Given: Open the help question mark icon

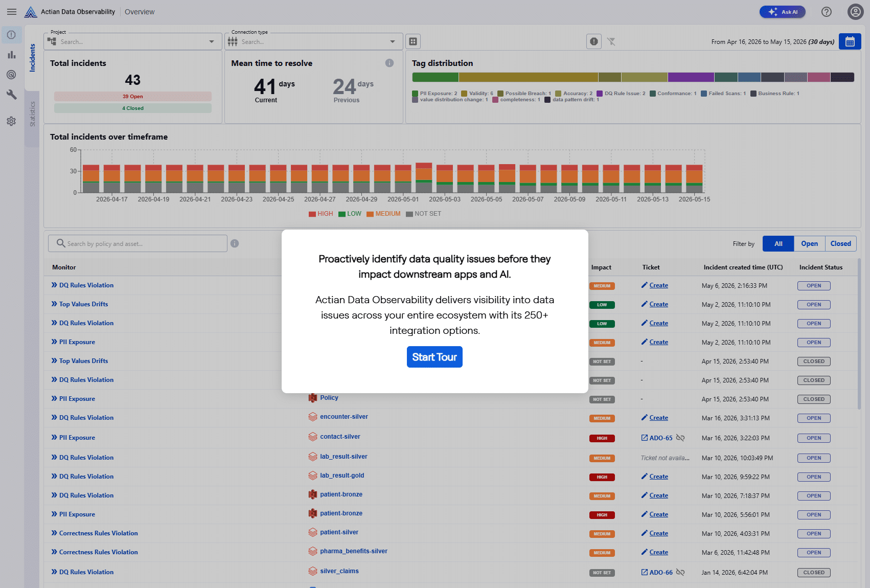Looking at the screenshot, I should click(x=827, y=12).
